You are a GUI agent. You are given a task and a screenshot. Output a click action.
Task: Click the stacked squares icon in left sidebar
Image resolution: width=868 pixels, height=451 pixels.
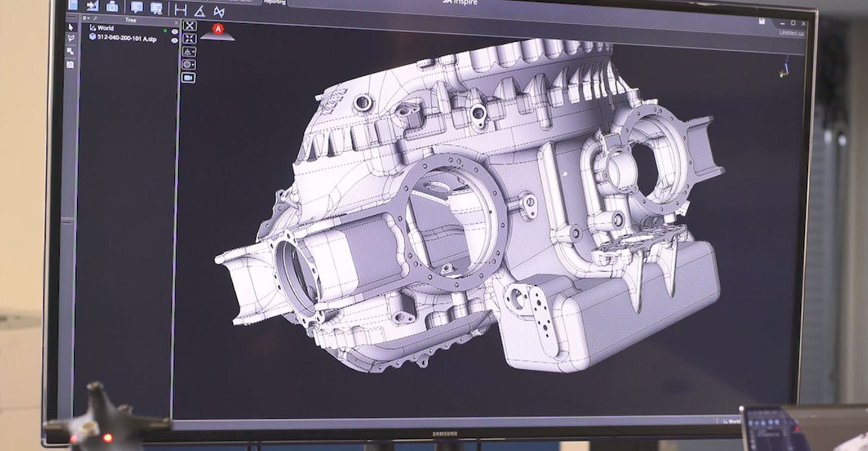[x=70, y=51]
